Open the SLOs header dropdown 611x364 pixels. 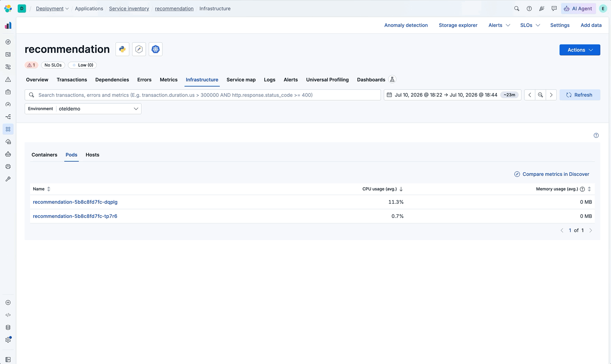pyautogui.click(x=530, y=25)
